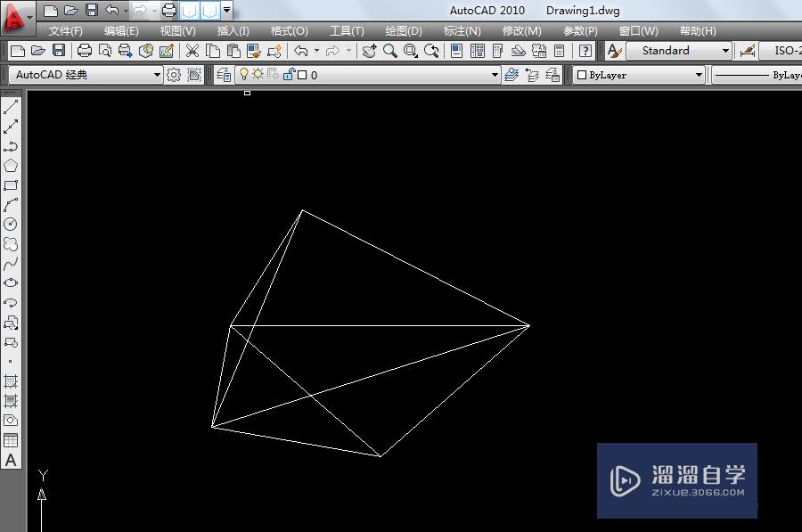The image size is (802, 532).
Task: Click Make Object's Layer Current button
Action: [511, 75]
